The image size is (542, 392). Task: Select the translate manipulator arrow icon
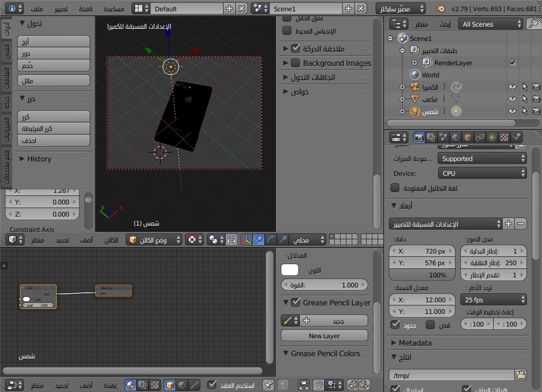(259, 240)
